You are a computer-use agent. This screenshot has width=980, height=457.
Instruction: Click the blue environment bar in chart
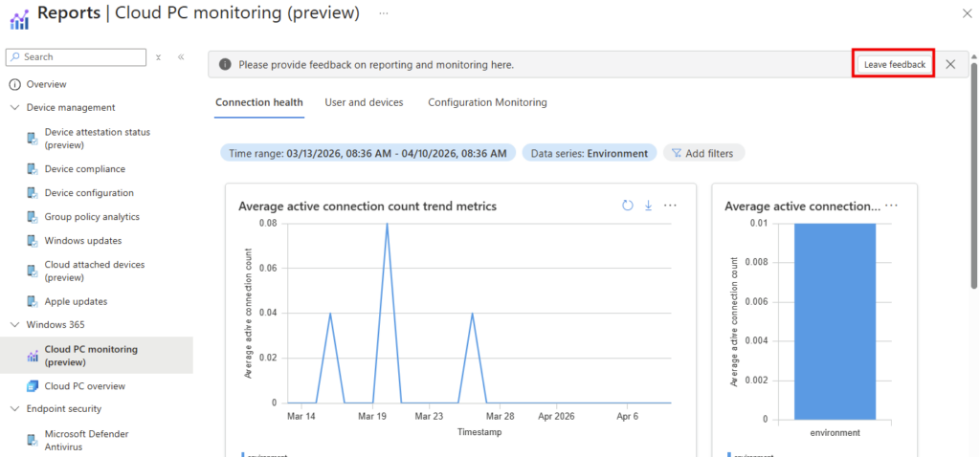tap(834, 320)
